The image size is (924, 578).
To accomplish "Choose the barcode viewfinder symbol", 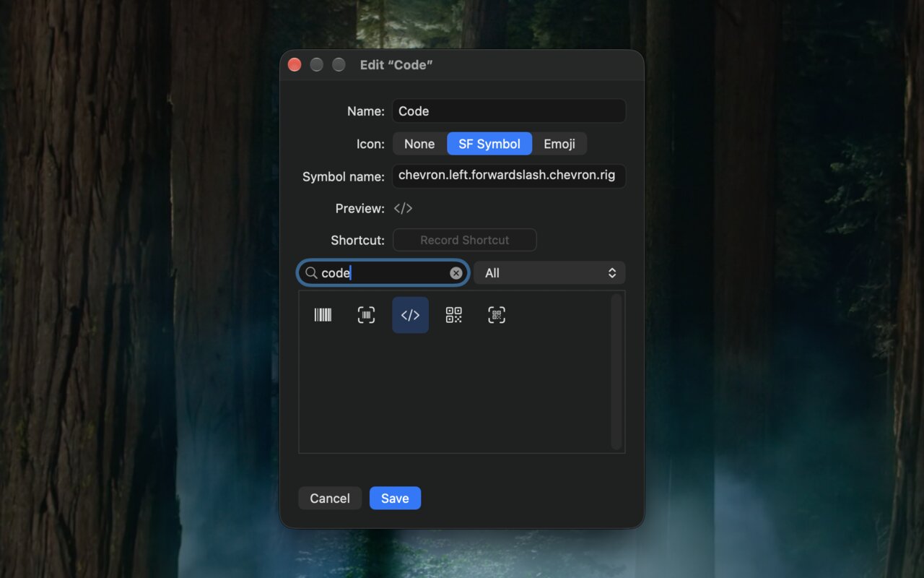I will click(367, 315).
